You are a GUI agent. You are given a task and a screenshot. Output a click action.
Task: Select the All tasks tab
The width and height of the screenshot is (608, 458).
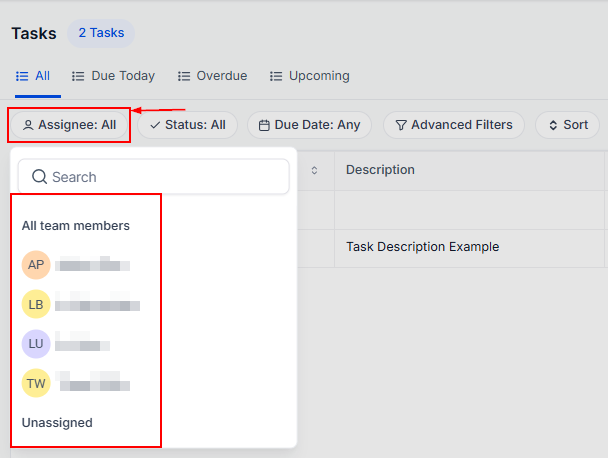(x=33, y=76)
